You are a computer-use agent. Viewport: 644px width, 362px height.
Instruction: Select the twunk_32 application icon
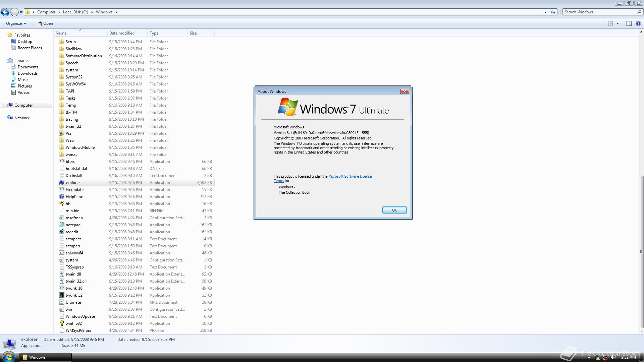point(61,295)
